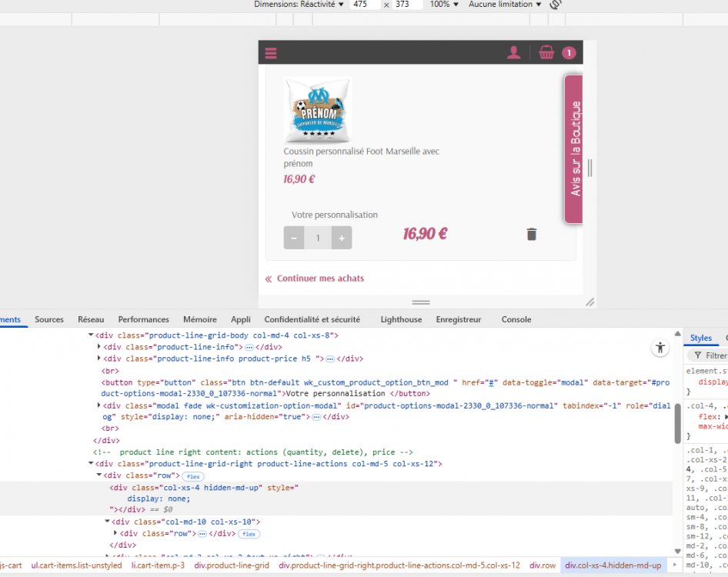This screenshot has height=577, width=728.
Task: Select the button wk_custom_product_option_btn_mod line
Action: (386, 388)
